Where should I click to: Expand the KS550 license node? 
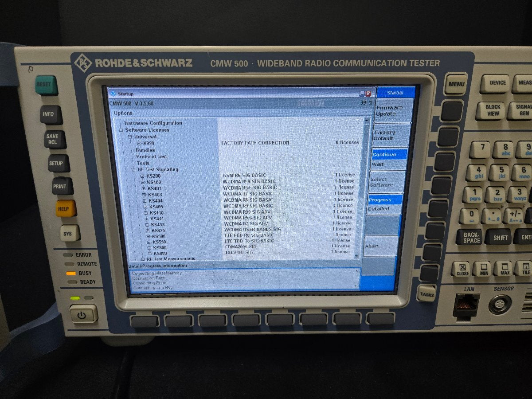click(149, 242)
